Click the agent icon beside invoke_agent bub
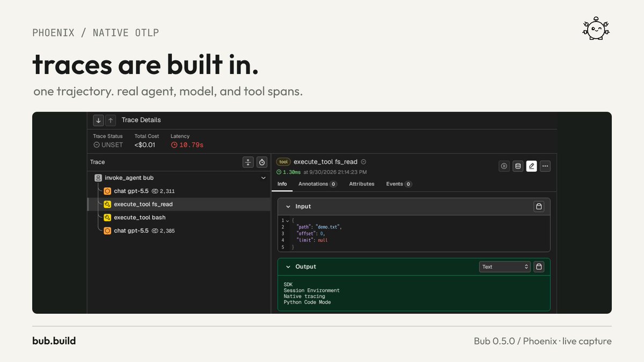Screen dimensions: 644x362 98,178
